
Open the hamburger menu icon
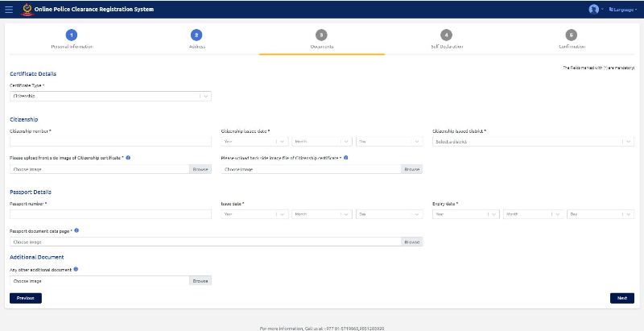click(9, 9)
